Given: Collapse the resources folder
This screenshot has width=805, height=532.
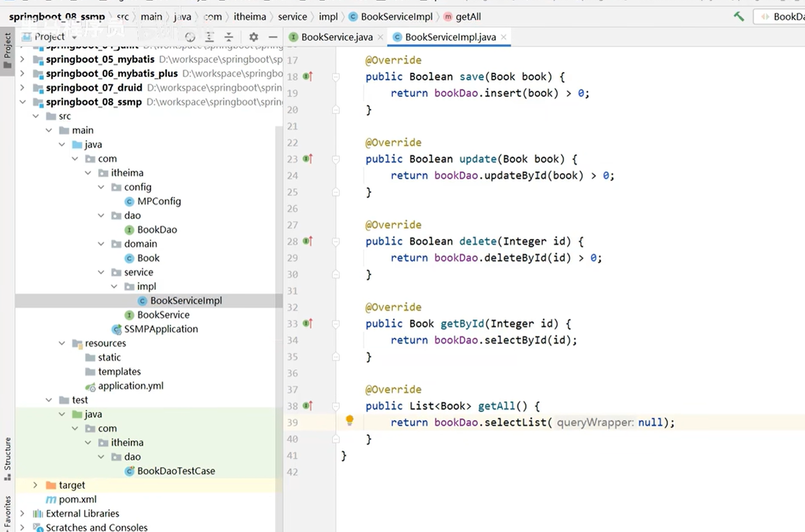Looking at the screenshot, I should (62, 343).
